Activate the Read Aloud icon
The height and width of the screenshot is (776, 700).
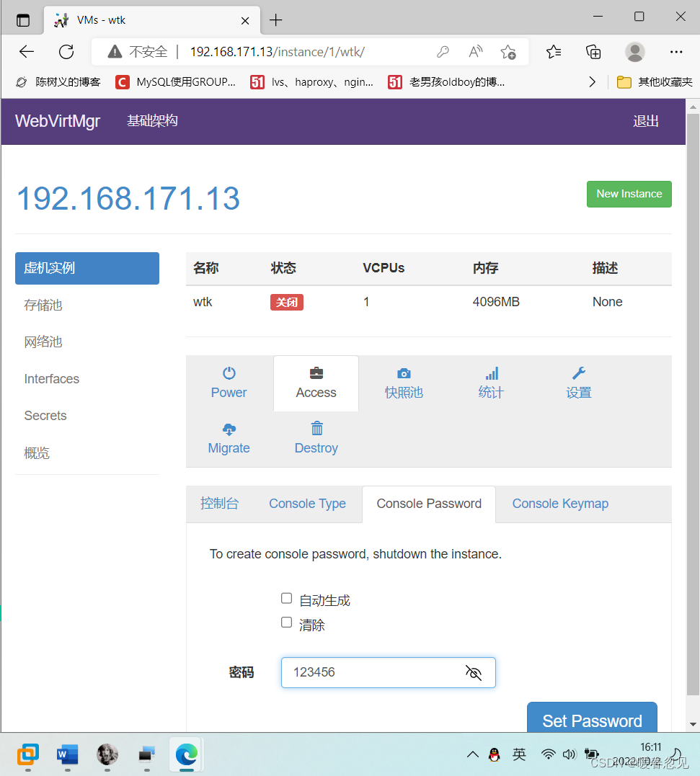(475, 51)
